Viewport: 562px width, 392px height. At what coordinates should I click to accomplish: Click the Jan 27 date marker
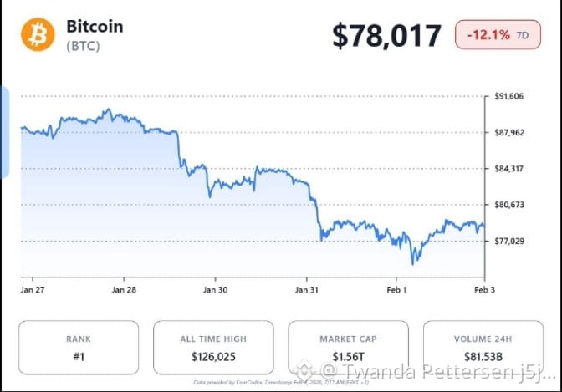pyautogui.click(x=33, y=290)
